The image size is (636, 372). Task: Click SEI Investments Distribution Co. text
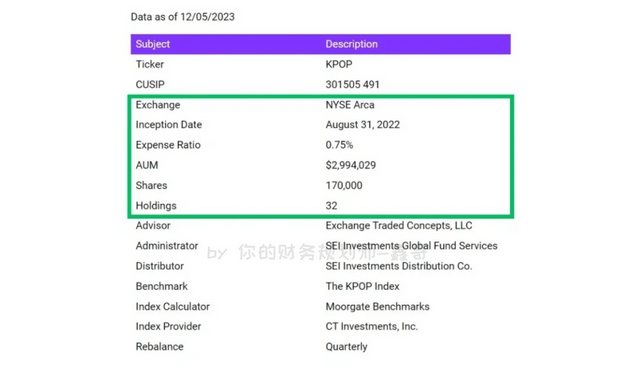(399, 266)
